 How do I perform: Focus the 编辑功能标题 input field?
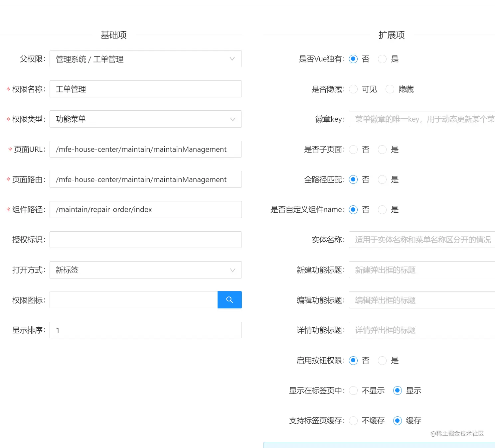[x=422, y=300]
